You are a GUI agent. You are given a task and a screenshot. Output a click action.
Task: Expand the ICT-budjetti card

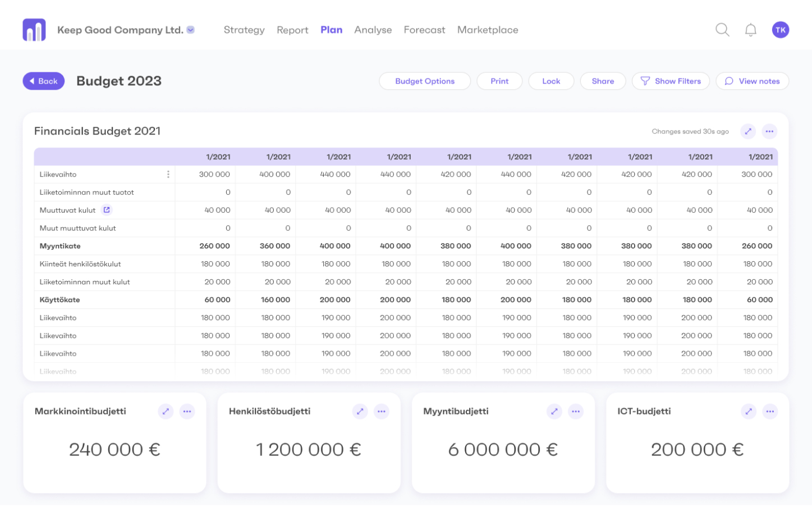coord(749,412)
